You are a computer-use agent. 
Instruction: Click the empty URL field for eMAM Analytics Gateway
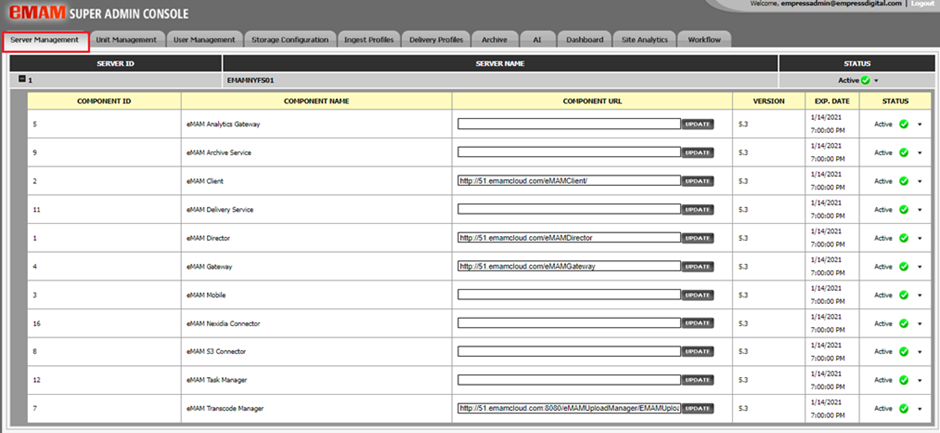click(x=569, y=124)
